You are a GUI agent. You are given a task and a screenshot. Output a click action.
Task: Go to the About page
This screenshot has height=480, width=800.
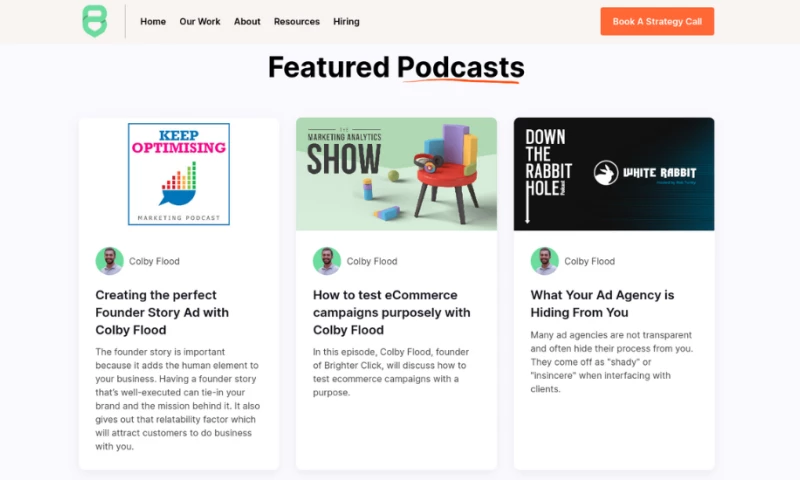pyautogui.click(x=247, y=21)
